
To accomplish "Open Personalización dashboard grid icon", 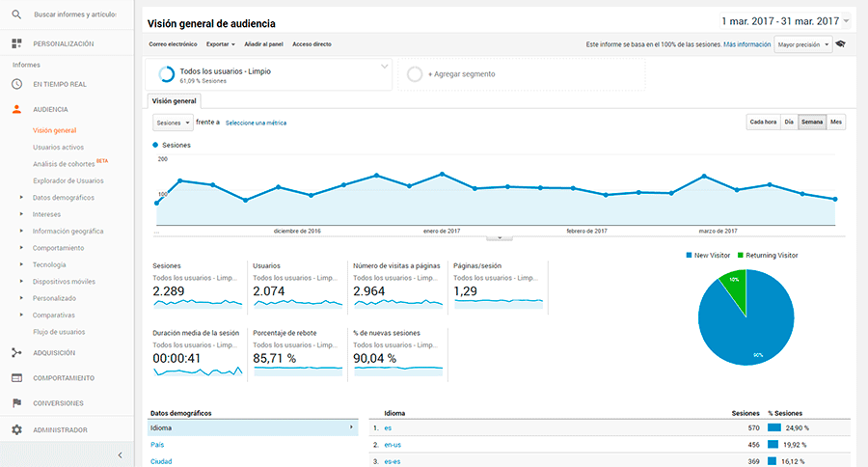I will [16, 43].
